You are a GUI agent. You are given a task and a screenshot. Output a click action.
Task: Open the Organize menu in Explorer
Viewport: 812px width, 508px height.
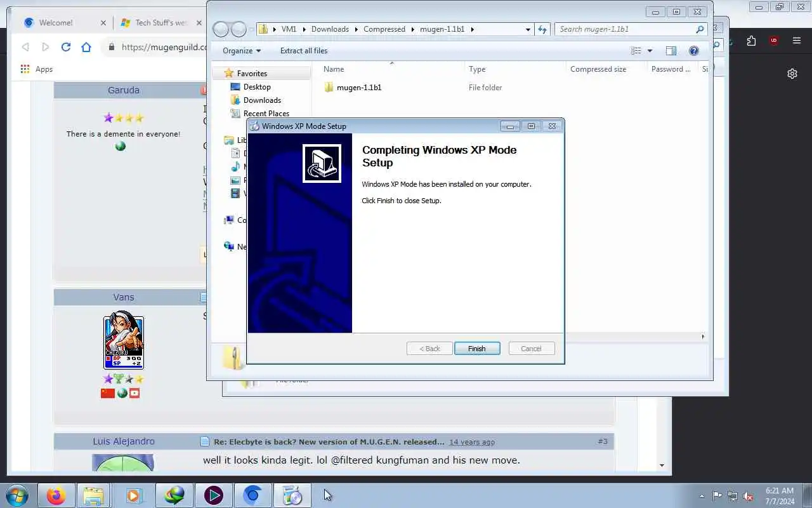click(x=242, y=51)
